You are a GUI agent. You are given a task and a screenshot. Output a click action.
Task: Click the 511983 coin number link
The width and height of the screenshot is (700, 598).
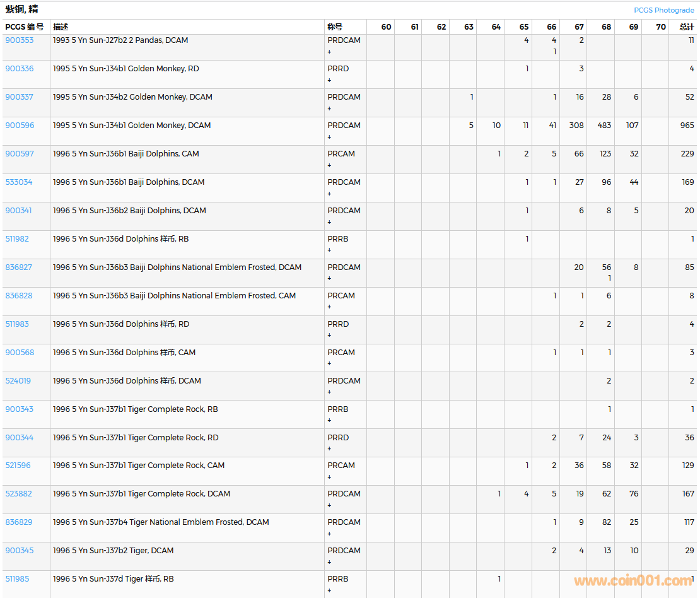click(x=17, y=324)
